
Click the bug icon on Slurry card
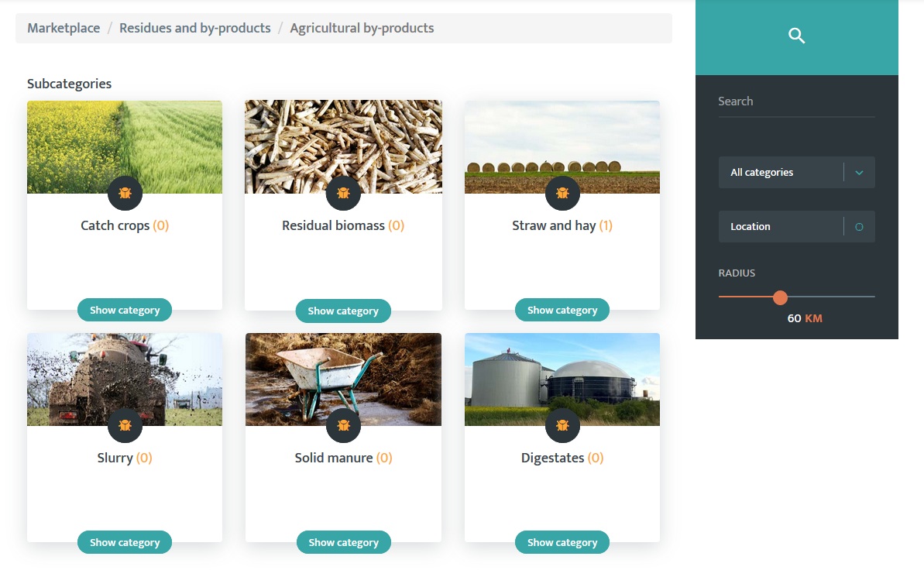coord(125,425)
